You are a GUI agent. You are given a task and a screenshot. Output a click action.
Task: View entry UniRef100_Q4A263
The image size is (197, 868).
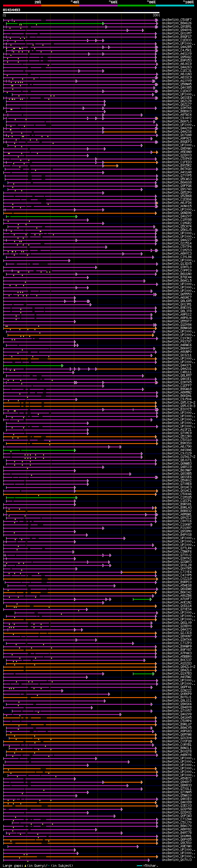177,67
